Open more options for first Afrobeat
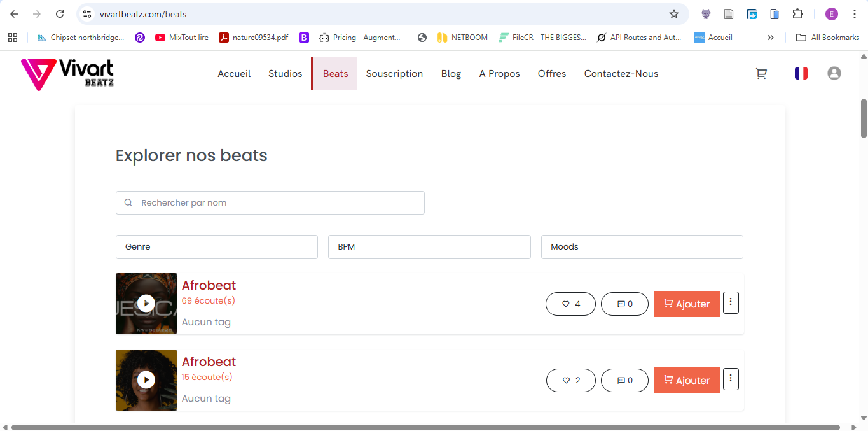 731,303
